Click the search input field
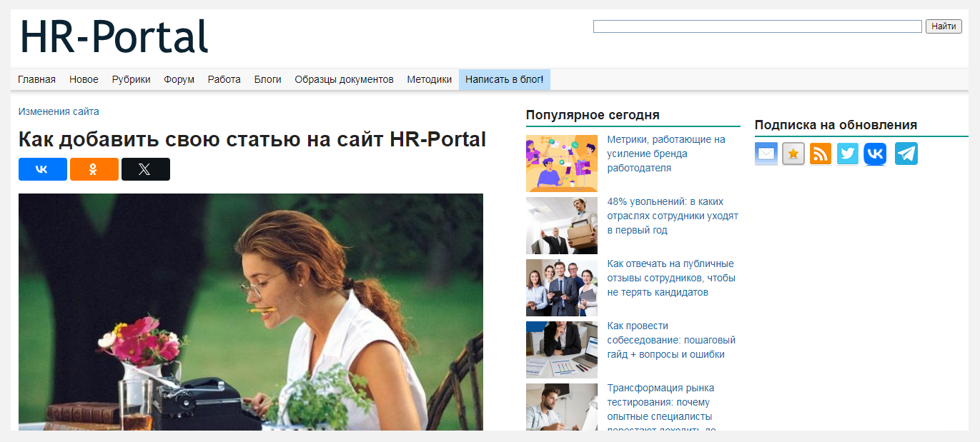The width and height of the screenshot is (980, 442). point(757,26)
